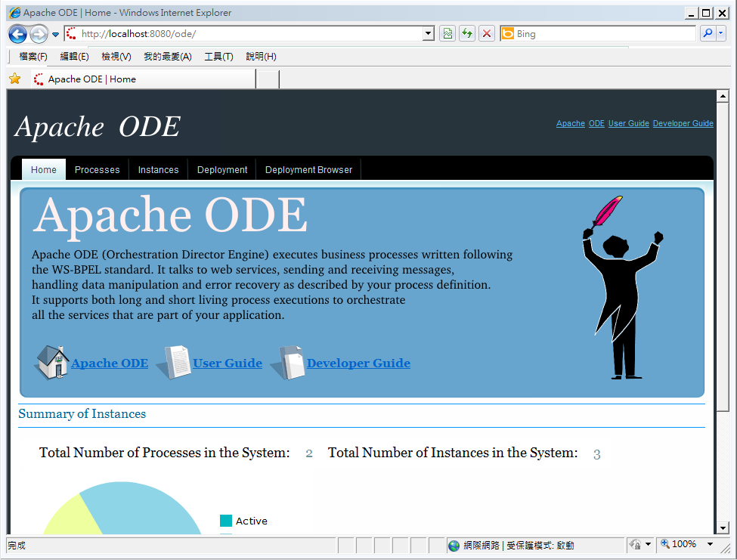Click the document icon beside User Guide
This screenshot has width=737, height=560.
point(173,362)
